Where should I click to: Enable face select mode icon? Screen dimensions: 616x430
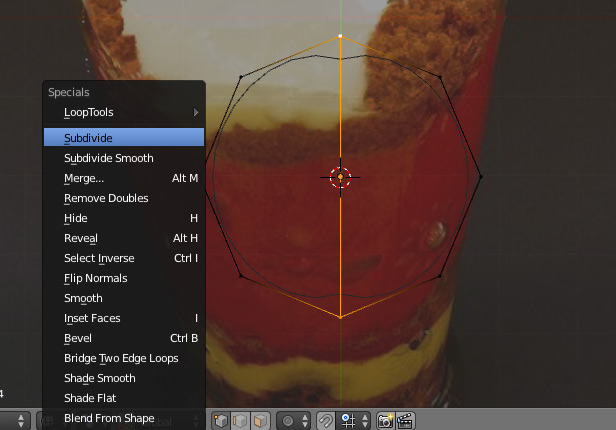click(x=260, y=421)
